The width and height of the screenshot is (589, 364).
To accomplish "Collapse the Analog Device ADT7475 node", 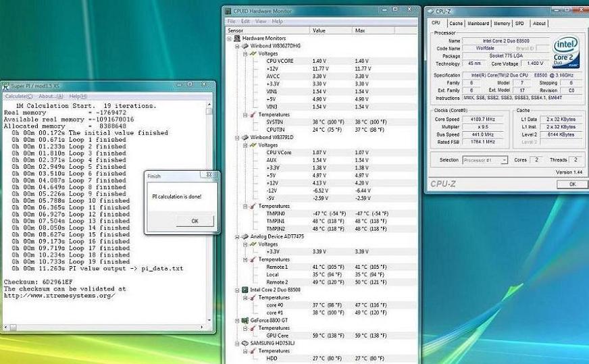I will coord(237,237).
